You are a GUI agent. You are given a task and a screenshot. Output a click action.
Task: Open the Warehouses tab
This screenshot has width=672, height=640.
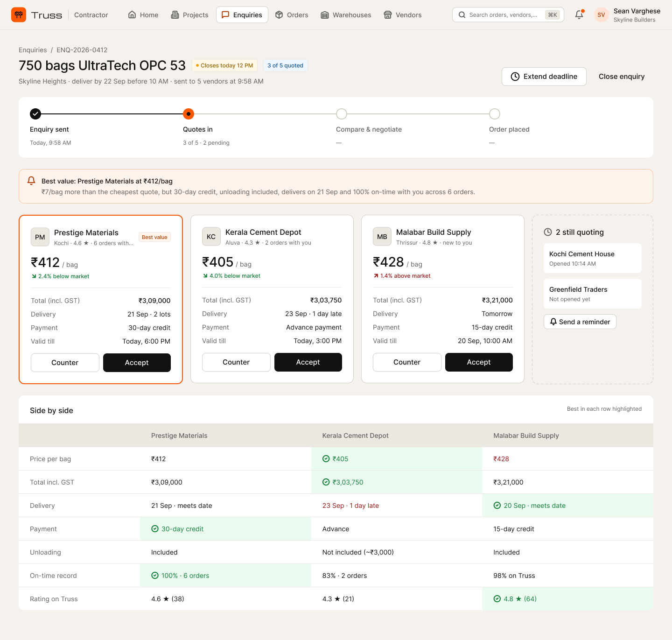coord(346,15)
